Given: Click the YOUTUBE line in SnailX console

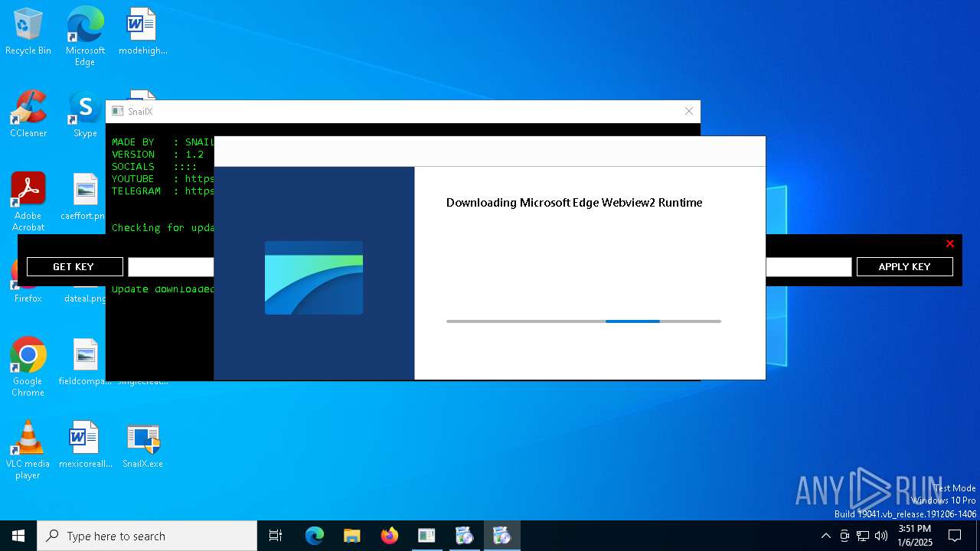Looking at the screenshot, I should (x=162, y=179).
